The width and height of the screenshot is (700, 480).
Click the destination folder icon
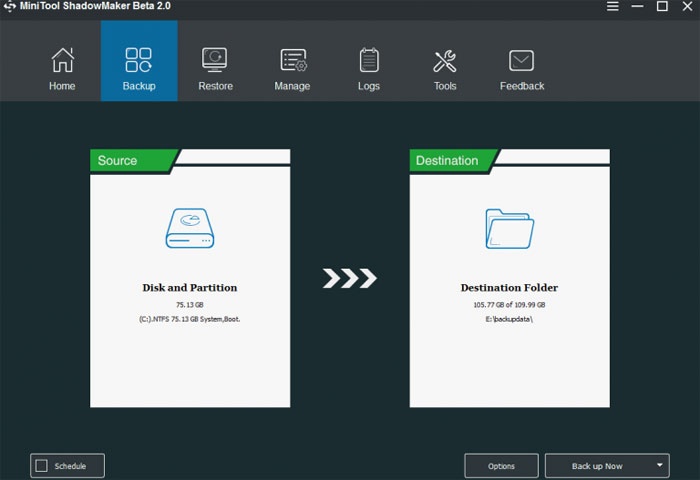(509, 229)
